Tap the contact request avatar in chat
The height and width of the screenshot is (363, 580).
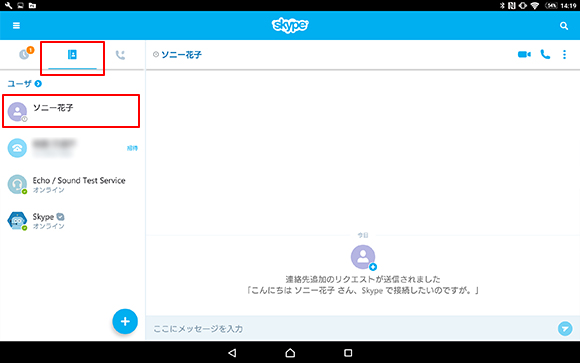pyautogui.click(x=363, y=257)
